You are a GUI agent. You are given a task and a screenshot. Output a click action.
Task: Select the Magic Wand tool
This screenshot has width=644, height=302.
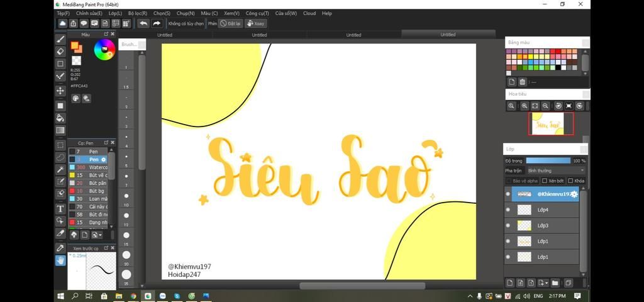point(60,169)
